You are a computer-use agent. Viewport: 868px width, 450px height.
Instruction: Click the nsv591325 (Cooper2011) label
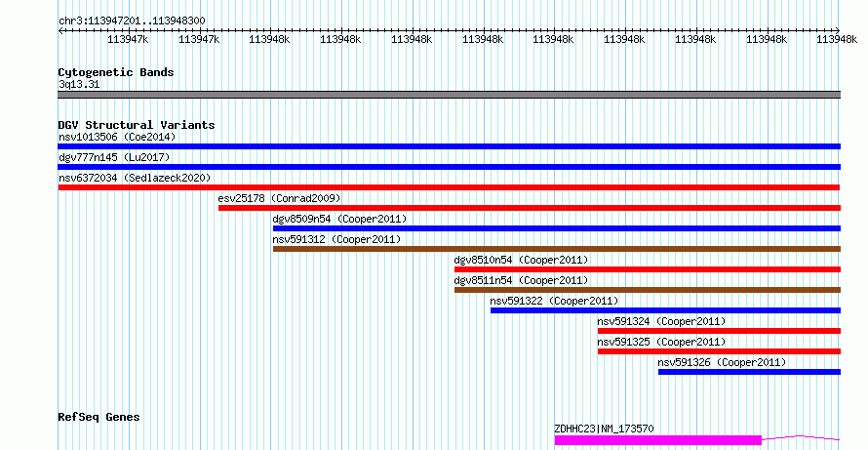coord(661,342)
